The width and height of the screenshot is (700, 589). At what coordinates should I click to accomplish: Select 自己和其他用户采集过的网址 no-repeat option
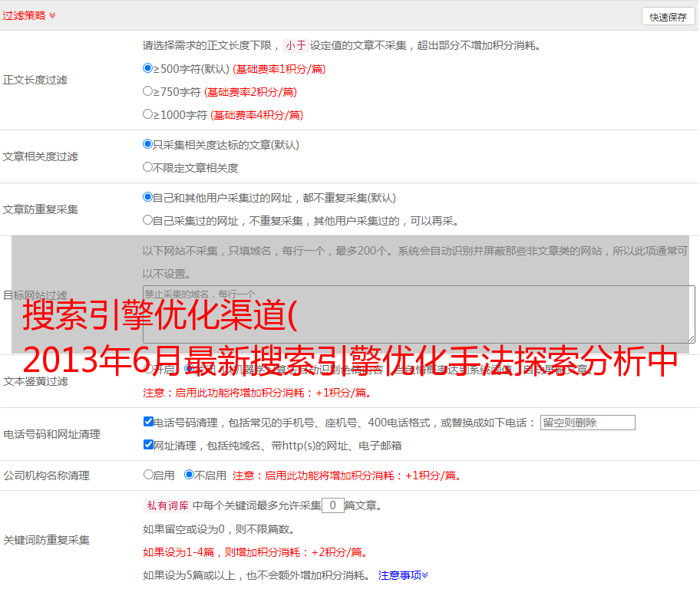tap(147, 197)
